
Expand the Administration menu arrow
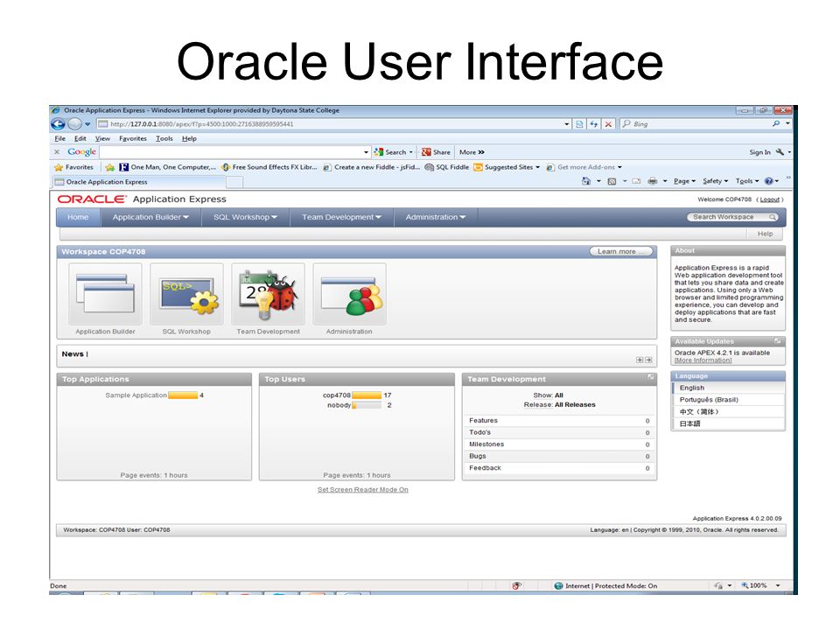(x=462, y=217)
